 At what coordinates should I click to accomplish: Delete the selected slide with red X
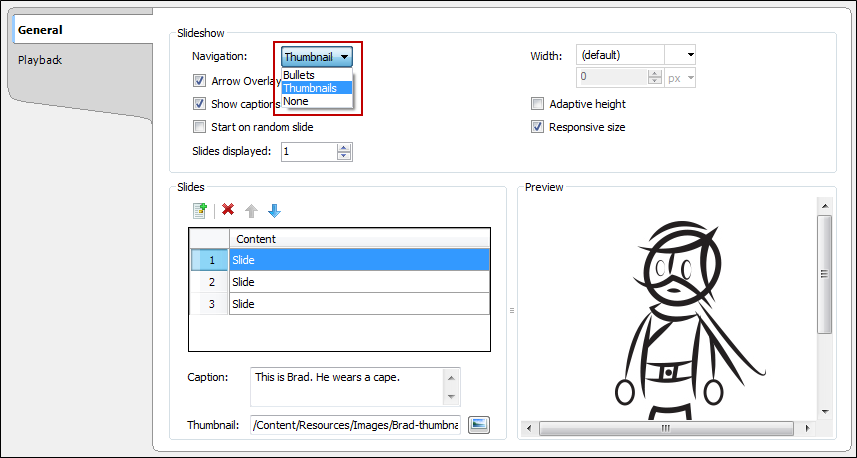(228, 209)
